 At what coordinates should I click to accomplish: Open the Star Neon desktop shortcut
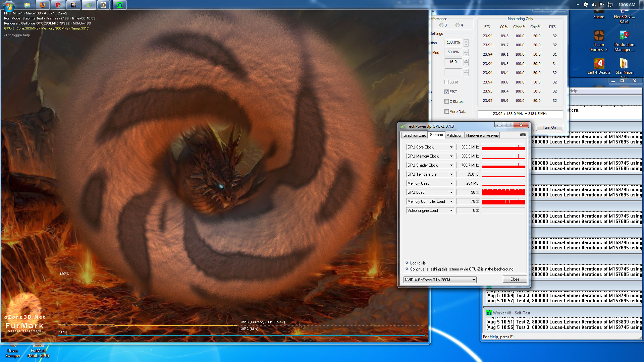click(624, 66)
